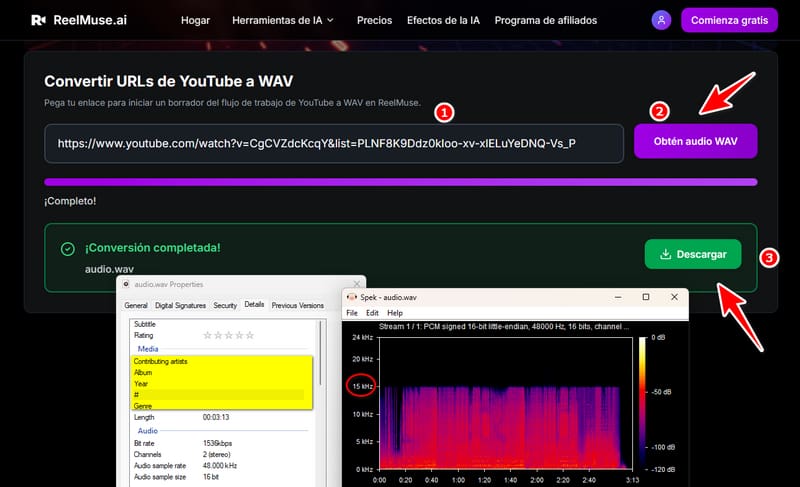
Task: Go to the Hogar page
Action: [195, 20]
